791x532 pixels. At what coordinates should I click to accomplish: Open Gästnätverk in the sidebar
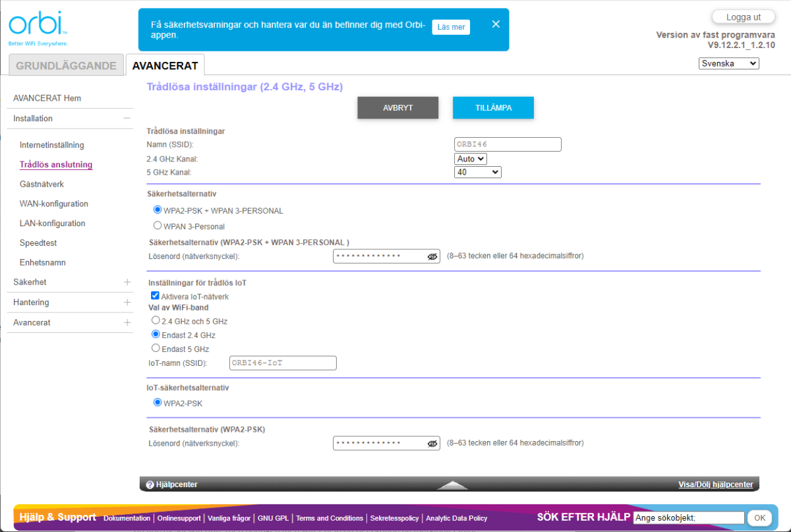pyautogui.click(x=42, y=185)
